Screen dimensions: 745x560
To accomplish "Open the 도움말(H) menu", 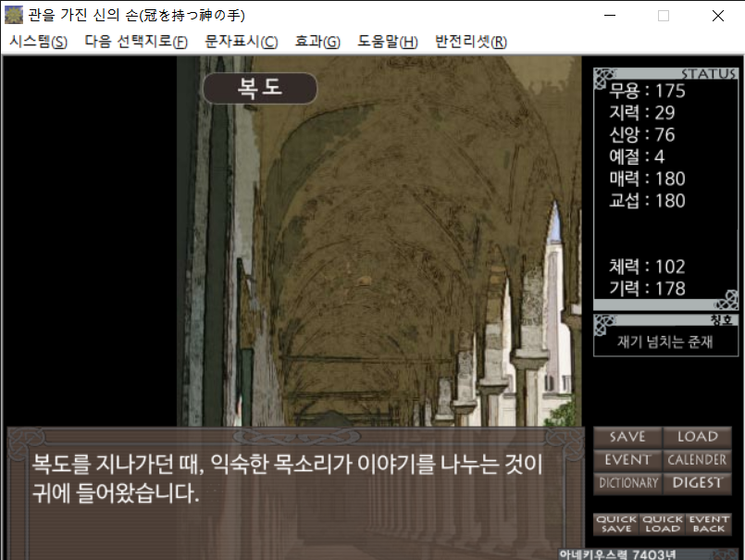I will point(388,42).
